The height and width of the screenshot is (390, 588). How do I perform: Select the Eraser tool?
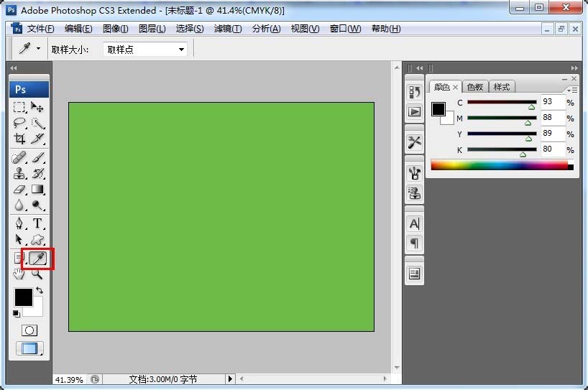click(x=20, y=190)
